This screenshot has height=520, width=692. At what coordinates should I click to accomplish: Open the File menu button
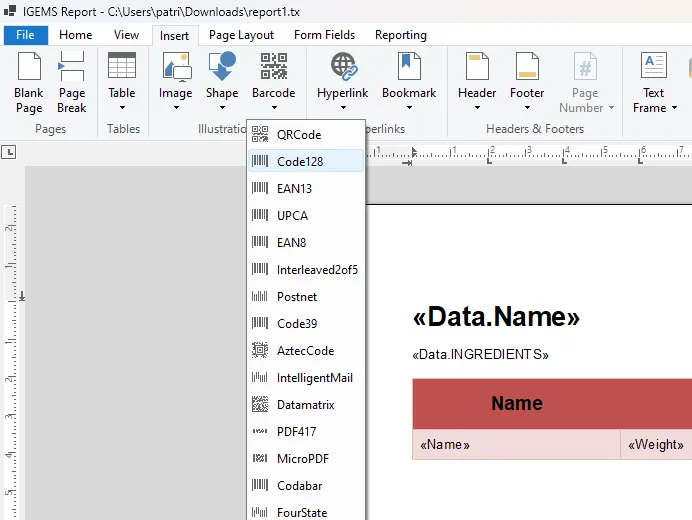coord(25,35)
